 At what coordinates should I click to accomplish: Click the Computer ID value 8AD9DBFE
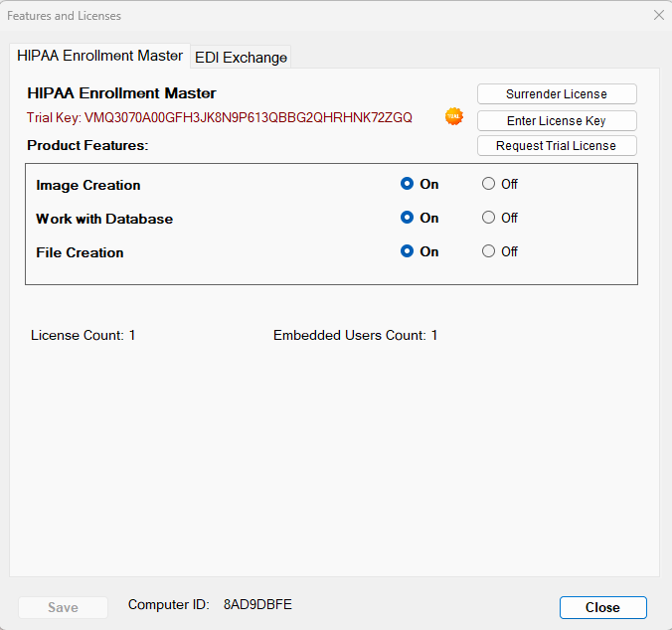pos(257,604)
